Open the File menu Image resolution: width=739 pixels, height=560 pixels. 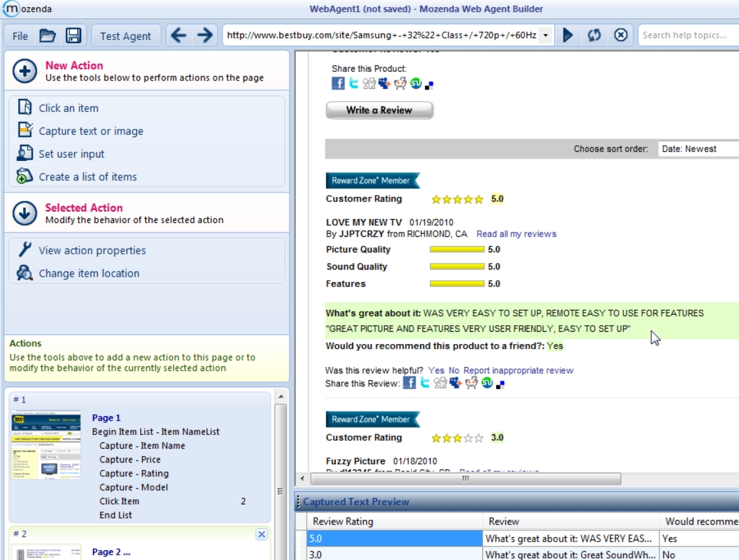[20, 36]
